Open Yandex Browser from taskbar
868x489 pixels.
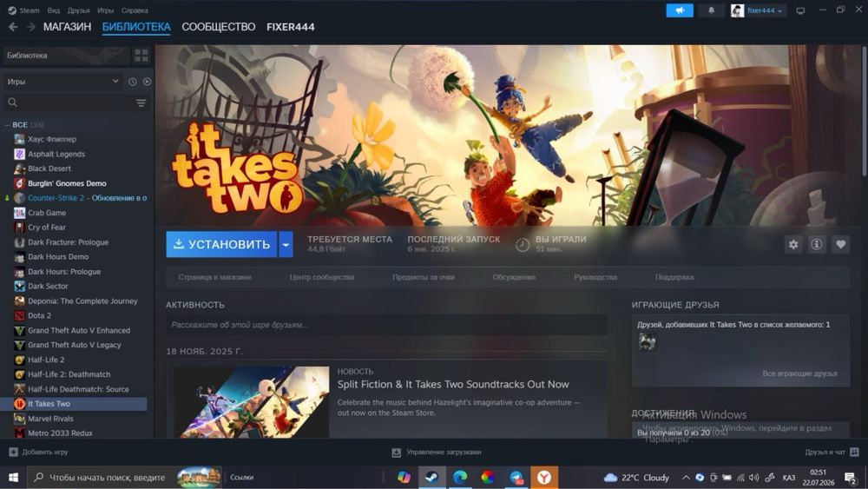point(544,477)
